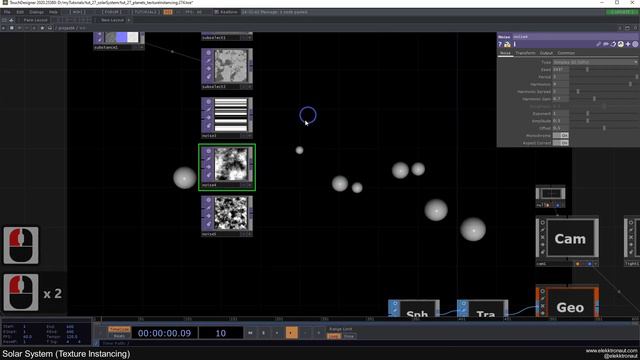Click the timecode display 00:00:00.09
This screenshot has height=360, width=640.
(164, 333)
